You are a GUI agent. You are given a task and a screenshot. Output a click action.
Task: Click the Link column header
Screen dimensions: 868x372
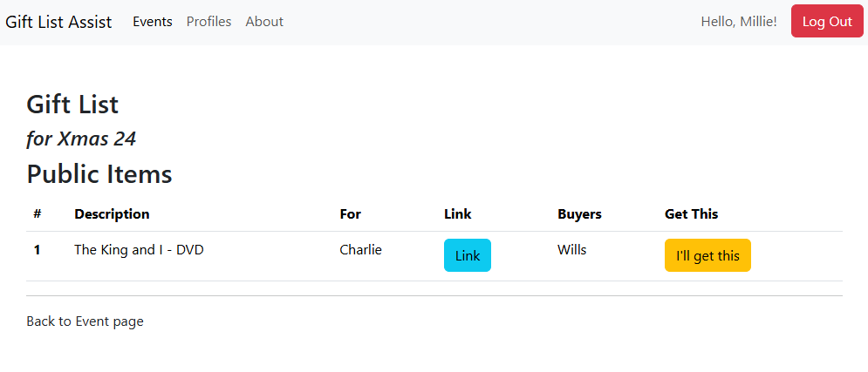point(457,214)
